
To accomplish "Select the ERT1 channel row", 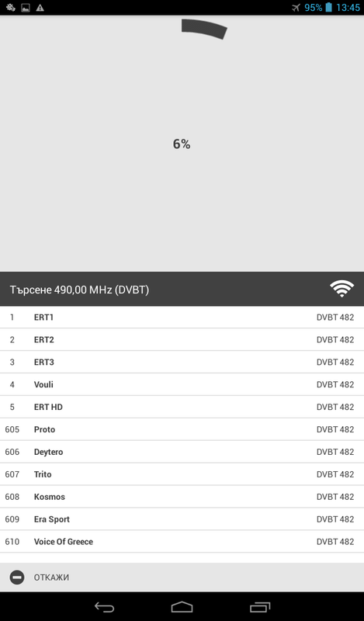I will coord(182,317).
